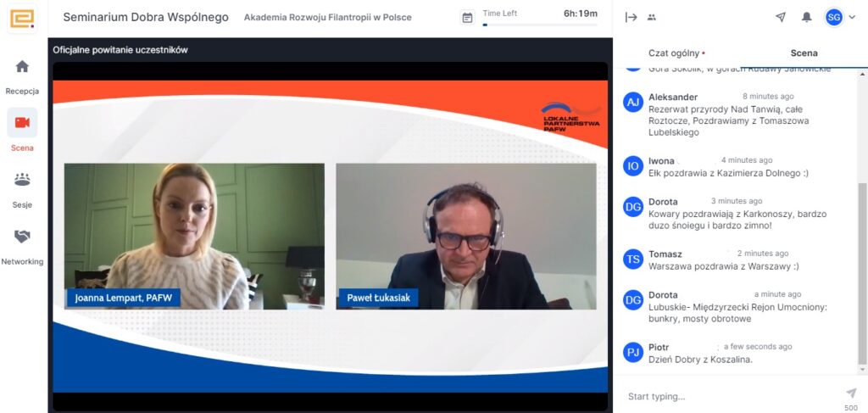Open the Networking handshake icon

22,237
